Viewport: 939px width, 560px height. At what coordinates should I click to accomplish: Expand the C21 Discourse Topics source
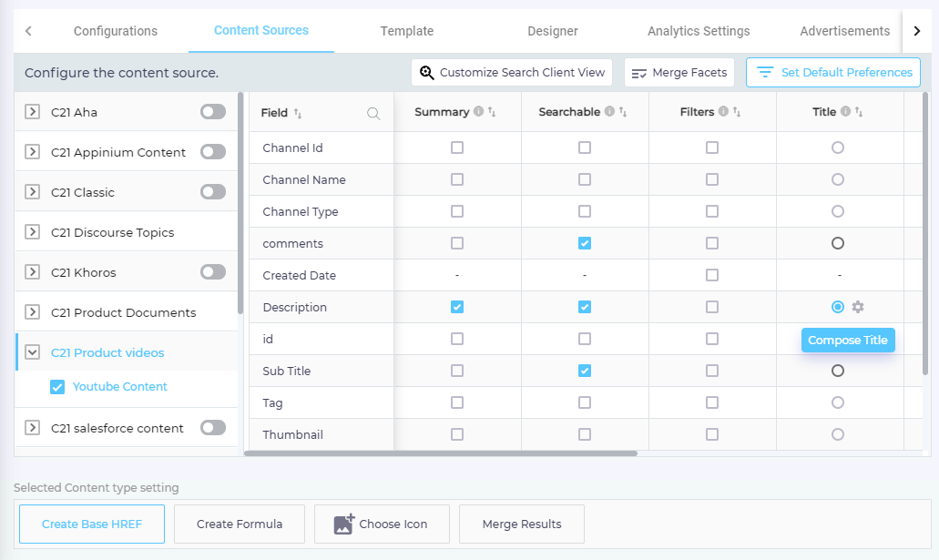(33, 232)
